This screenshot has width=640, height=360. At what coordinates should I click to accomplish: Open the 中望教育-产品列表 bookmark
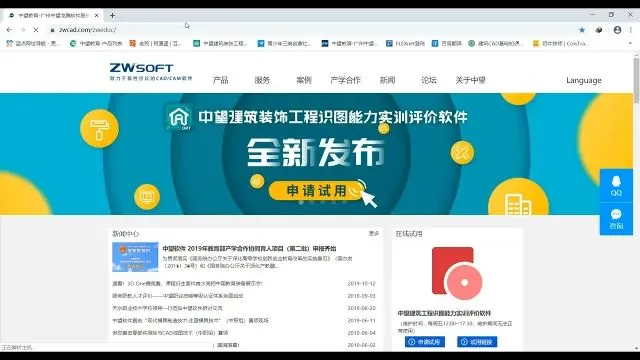click(96, 43)
